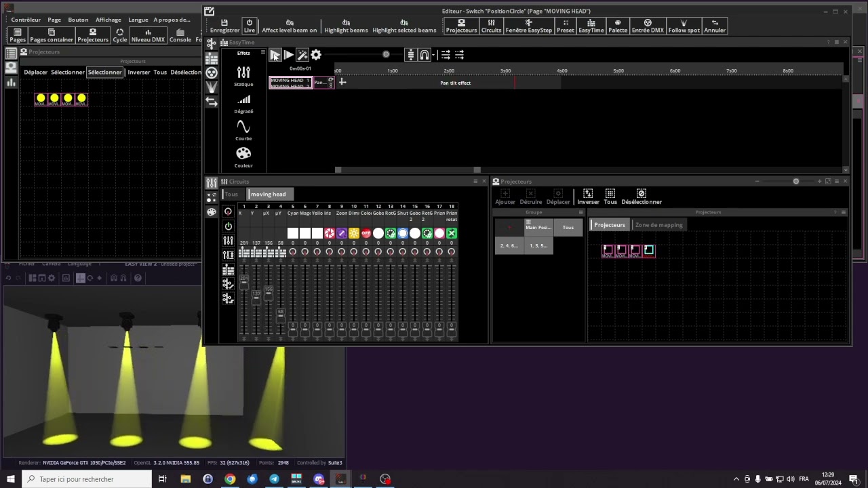Toggle the Highlight beams option

pos(346,26)
